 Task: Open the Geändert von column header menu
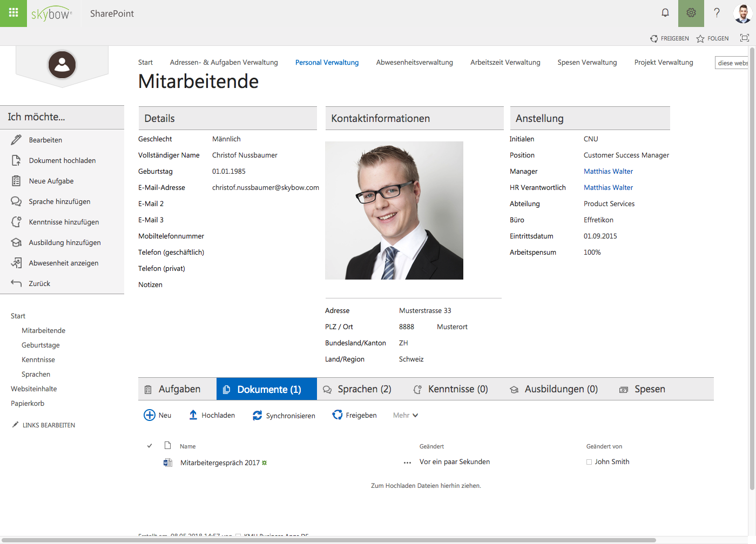click(x=604, y=446)
